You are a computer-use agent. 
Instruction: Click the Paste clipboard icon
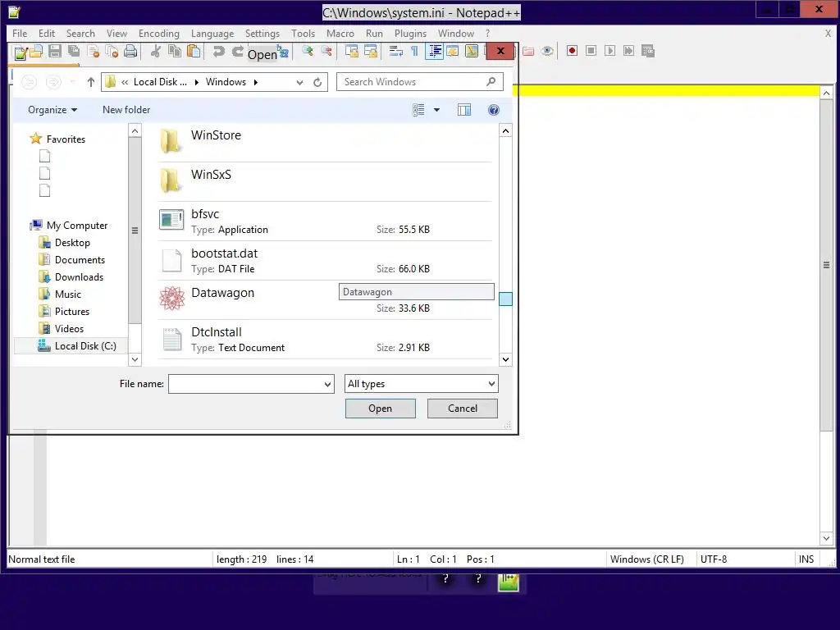tap(194, 52)
